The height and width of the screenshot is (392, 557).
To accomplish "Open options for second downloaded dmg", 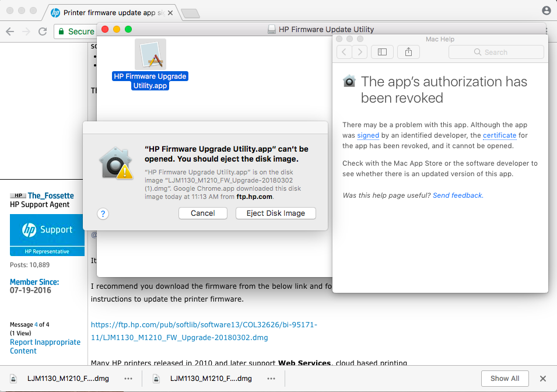I will (271, 378).
